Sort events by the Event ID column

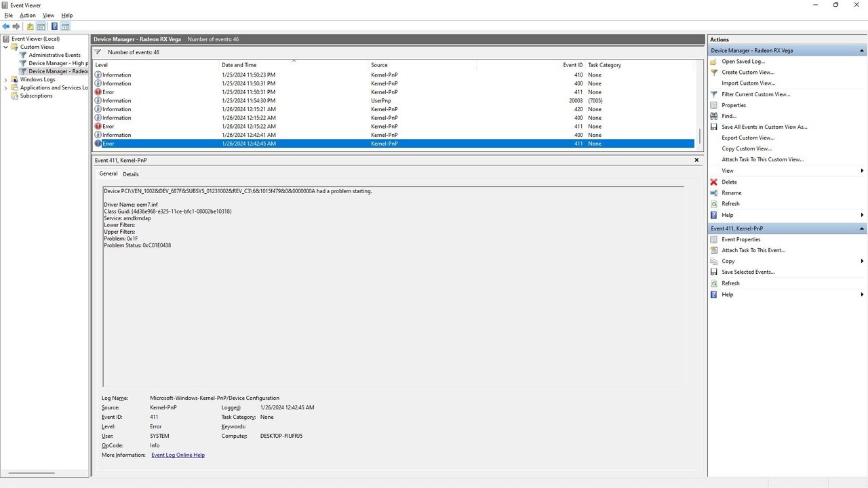coord(572,65)
